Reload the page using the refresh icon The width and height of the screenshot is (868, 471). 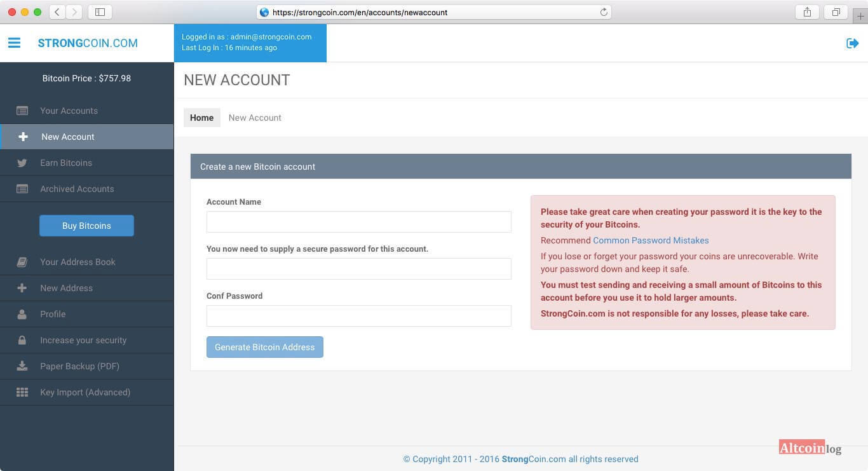pyautogui.click(x=604, y=12)
